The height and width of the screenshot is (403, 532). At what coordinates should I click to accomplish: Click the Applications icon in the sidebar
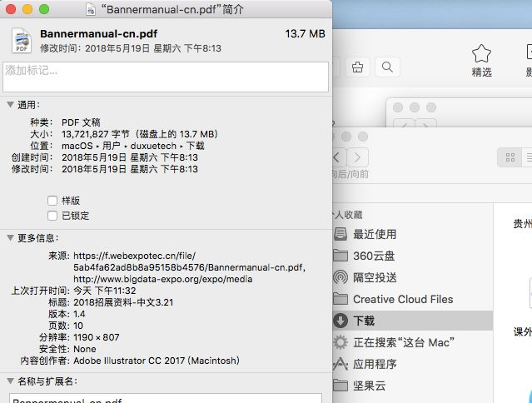pyautogui.click(x=341, y=364)
